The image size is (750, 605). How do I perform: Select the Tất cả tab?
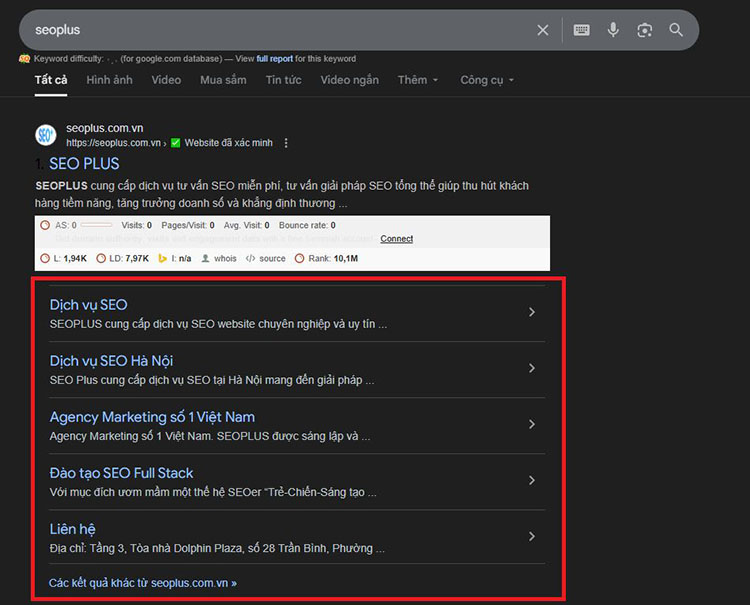pos(51,80)
